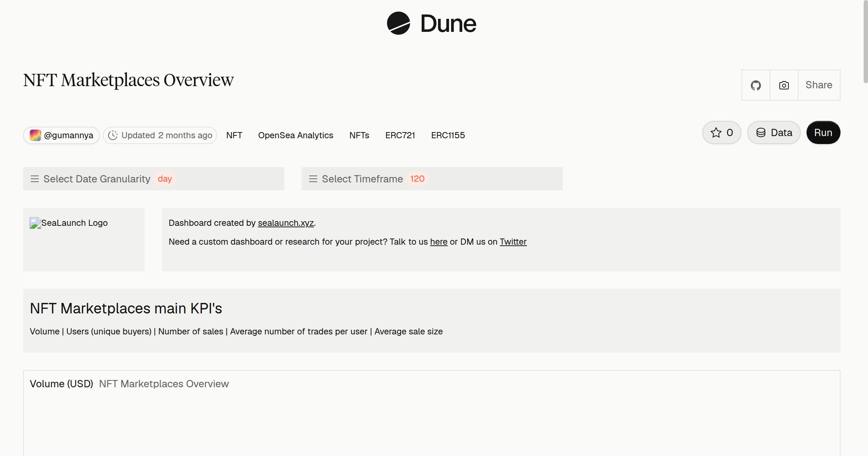Screen dimensions: 868x456
Task: Click the Volume (USD) chart title
Action: point(61,384)
